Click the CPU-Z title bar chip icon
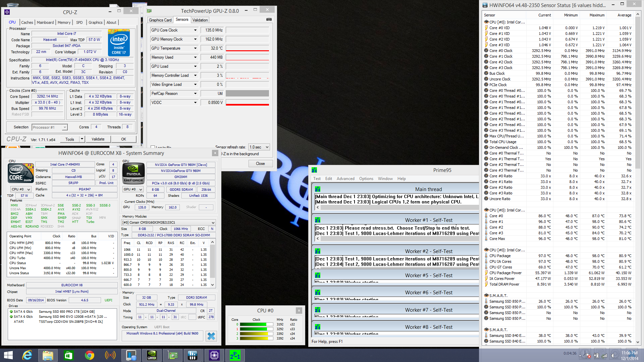The image size is (644, 362). click(7, 12)
